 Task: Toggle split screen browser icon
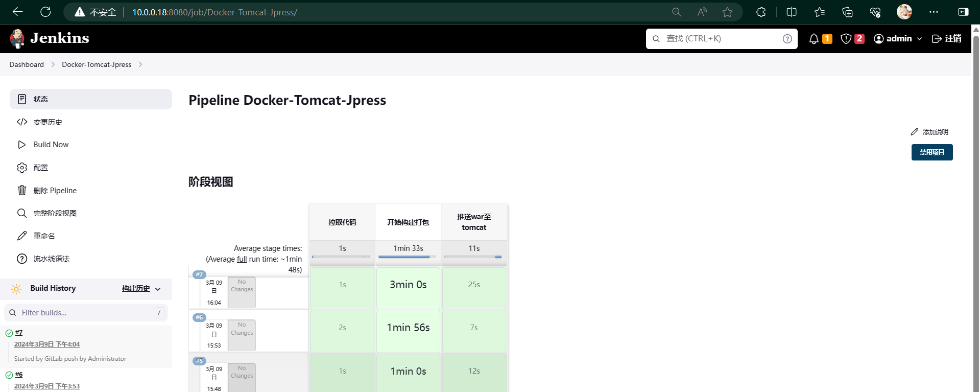(792, 12)
